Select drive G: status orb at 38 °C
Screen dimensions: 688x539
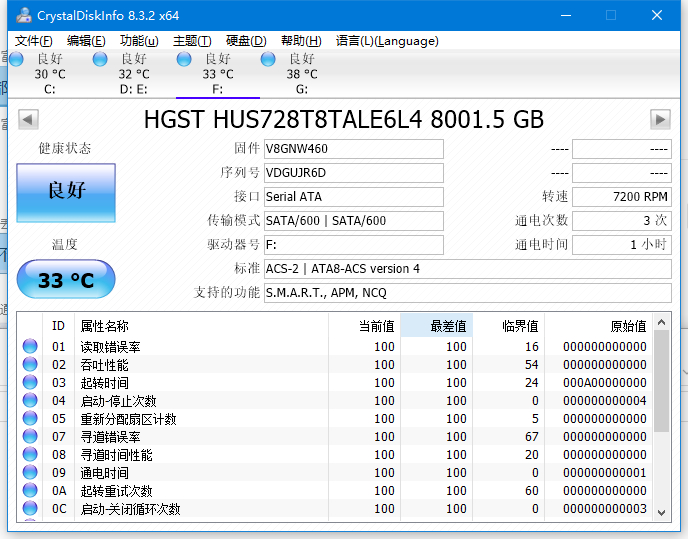click(268, 59)
